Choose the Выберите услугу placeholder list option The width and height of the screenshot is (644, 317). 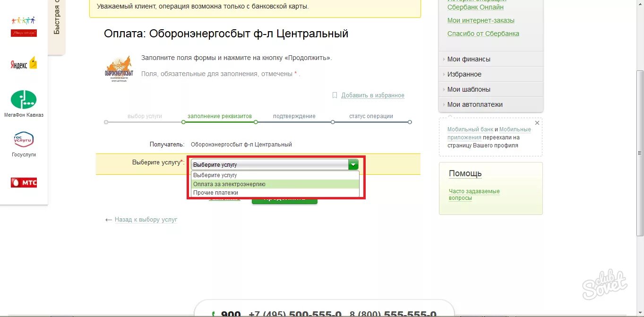[x=275, y=175]
